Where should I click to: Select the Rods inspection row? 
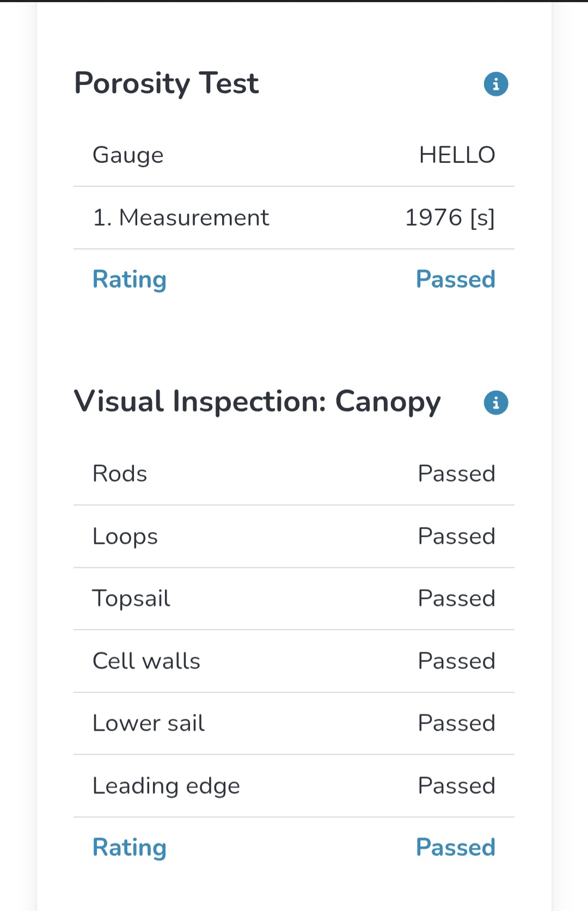click(x=294, y=474)
